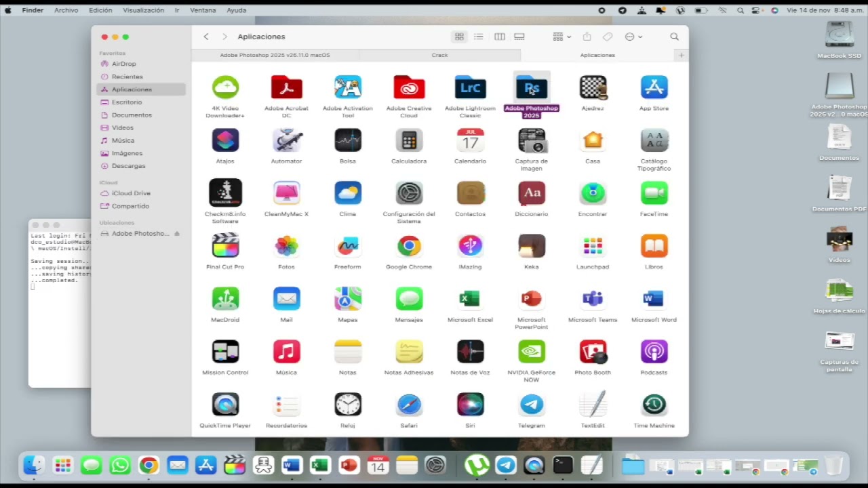Open uTorrent from the Dock

[x=477, y=465]
